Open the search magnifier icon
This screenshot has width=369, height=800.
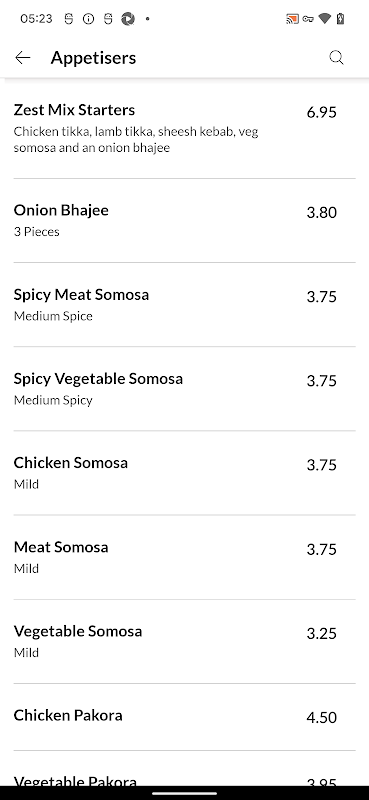point(336,58)
